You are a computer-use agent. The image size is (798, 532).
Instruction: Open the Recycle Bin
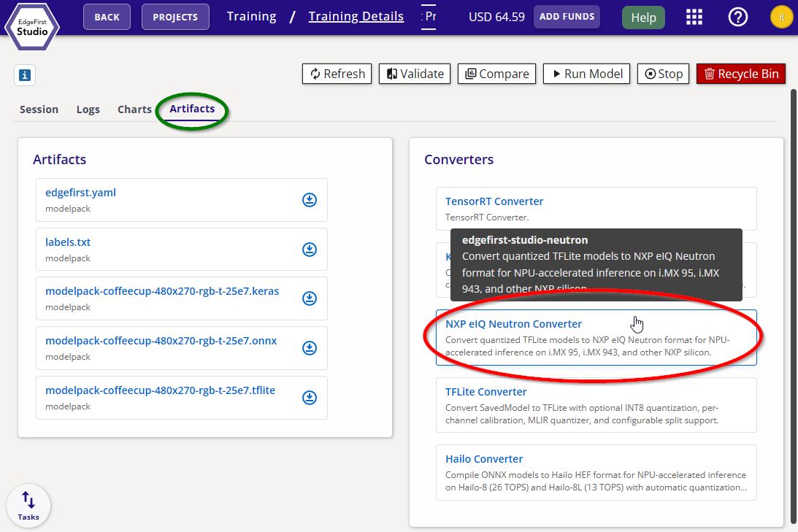741,74
